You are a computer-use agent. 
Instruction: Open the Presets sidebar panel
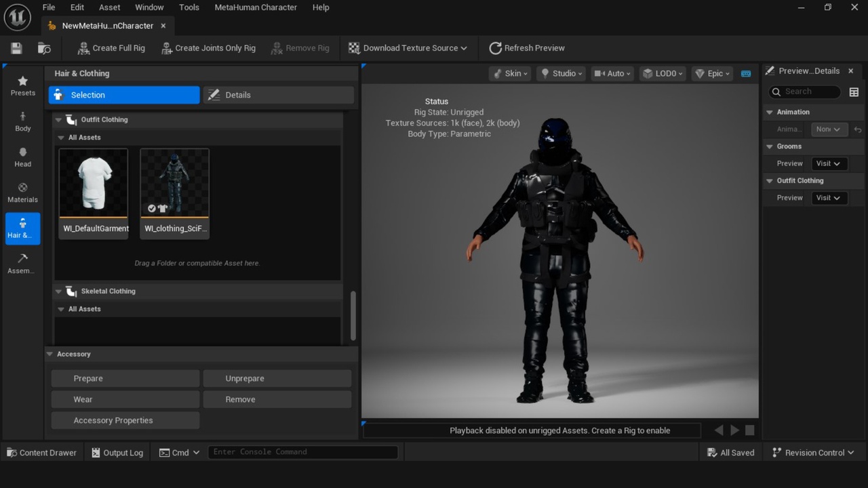point(22,85)
